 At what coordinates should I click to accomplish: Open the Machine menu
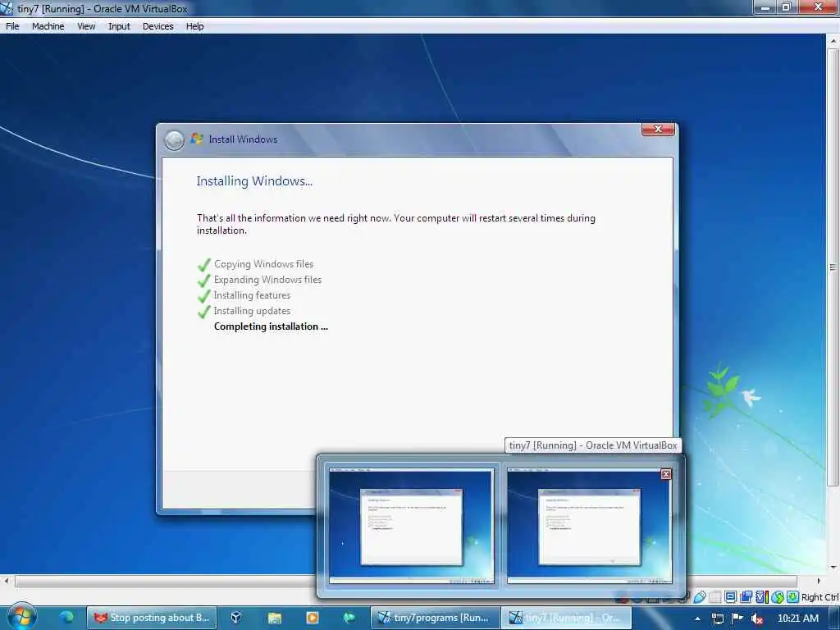coord(48,26)
